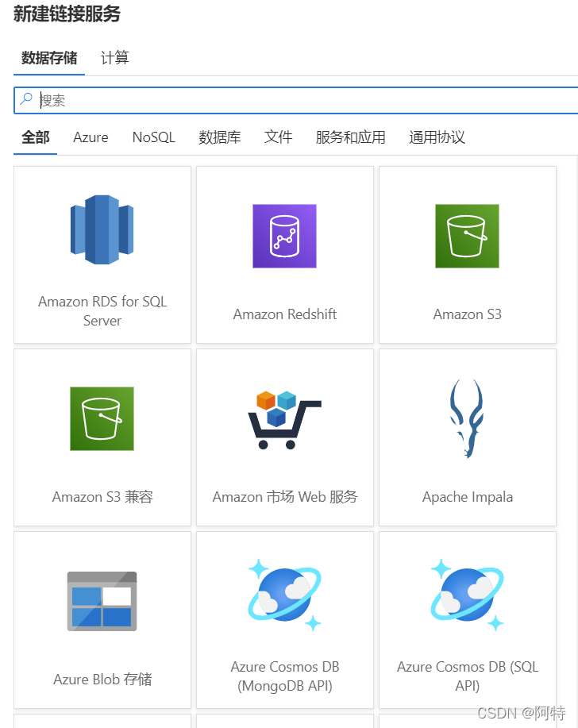
Task: Click the Azure Cosmos DB (SQL API) label
Action: 467,676
